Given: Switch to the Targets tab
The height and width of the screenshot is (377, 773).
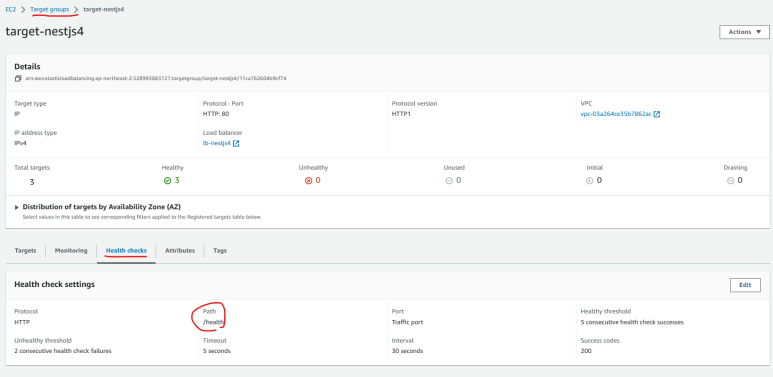Looking at the screenshot, I should pos(26,250).
